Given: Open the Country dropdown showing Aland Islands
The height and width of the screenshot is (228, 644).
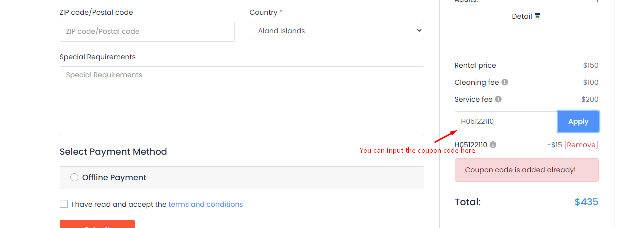Looking at the screenshot, I should [336, 31].
